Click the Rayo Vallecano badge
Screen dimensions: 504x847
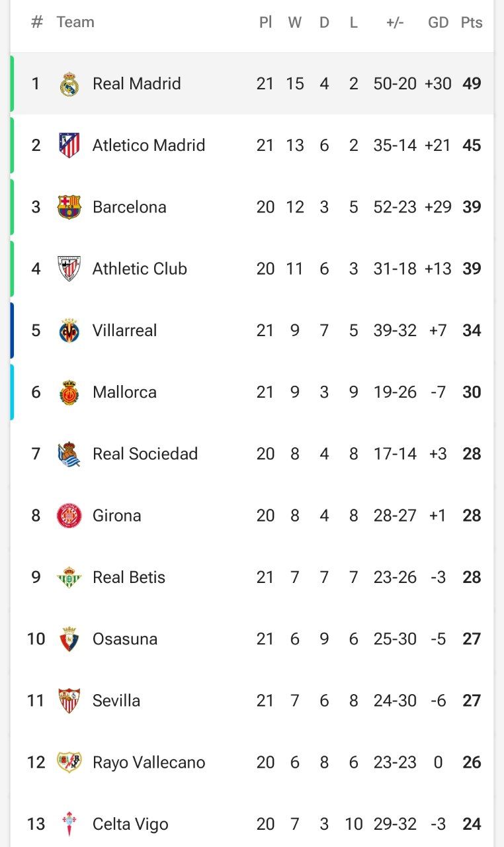click(x=69, y=762)
